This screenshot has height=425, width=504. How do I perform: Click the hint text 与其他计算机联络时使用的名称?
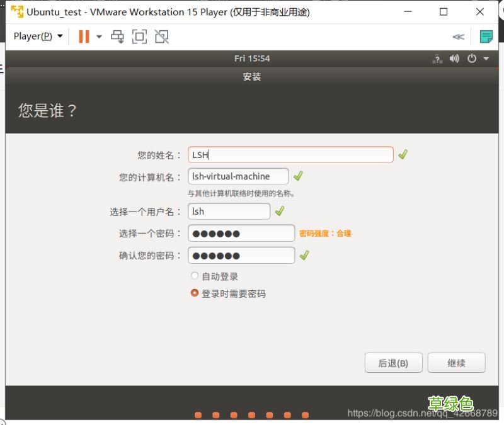click(241, 193)
